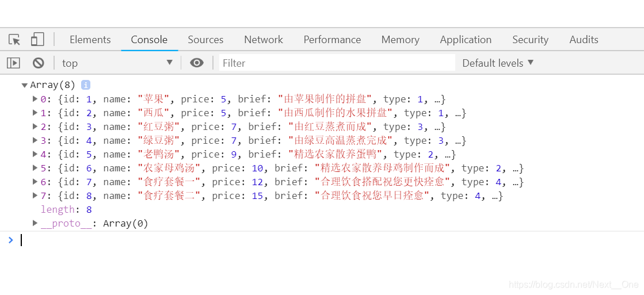Switch to the Memory tab

(400, 40)
